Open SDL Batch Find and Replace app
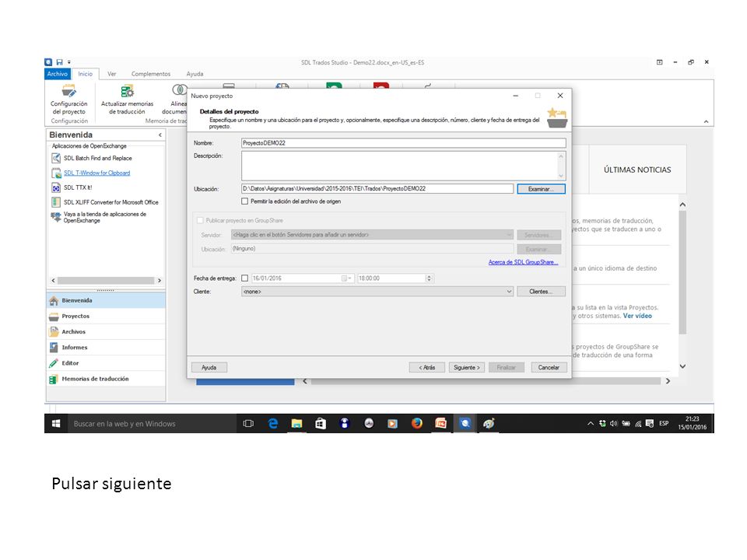The height and width of the screenshot is (560, 747). [98, 158]
